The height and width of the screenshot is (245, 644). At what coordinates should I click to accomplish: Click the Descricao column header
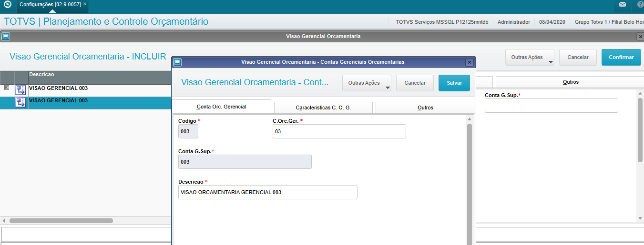pos(100,77)
